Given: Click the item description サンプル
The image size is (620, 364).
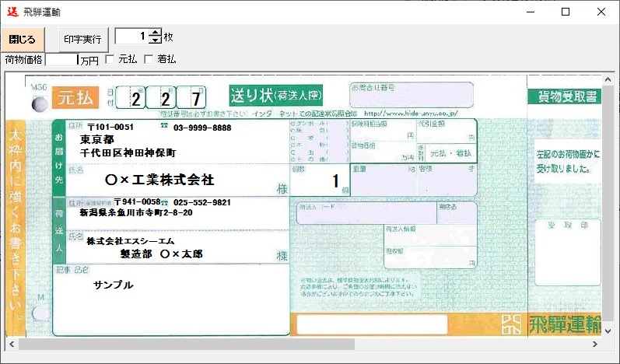Looking at the screenshot, I should coord(114,285).
